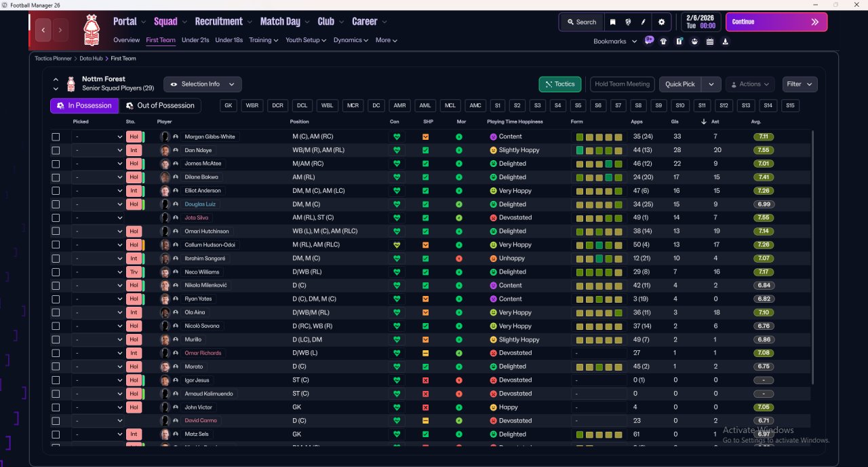Check the box for Neco Williams
The width and height of the screenshot is (868, 467).
(x=56, y=272)
